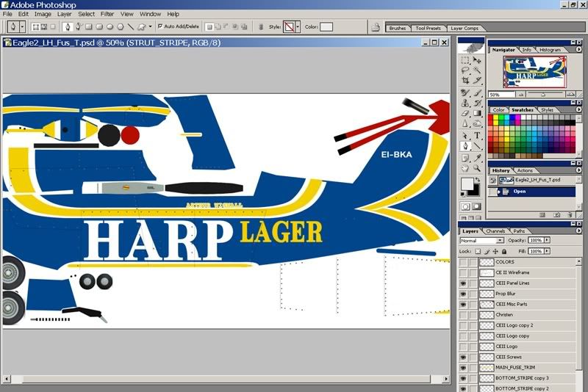Open the Fill slider arrow
588x392 pixels.
[547, 251]
